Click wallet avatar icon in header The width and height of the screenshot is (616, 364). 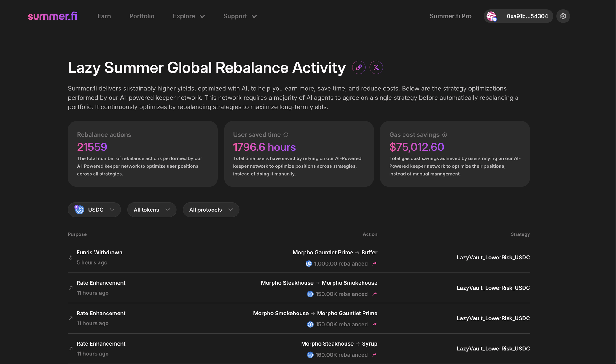tap(492, 16)
